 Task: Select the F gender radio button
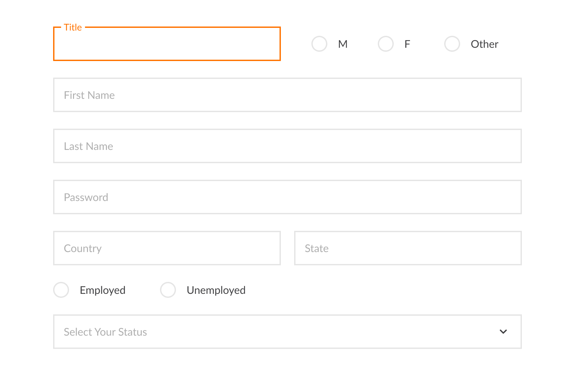pyautogui.click(x=385, y=43)
